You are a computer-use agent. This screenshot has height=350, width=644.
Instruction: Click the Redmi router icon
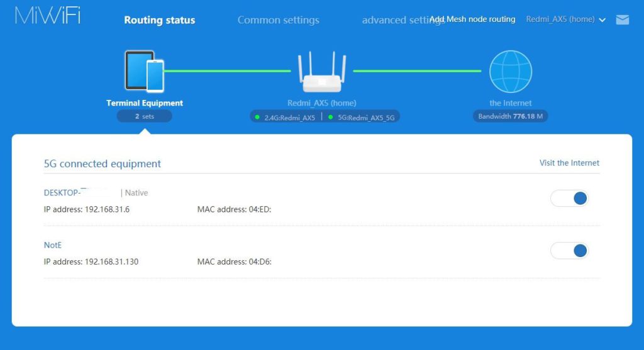point(322,72)
